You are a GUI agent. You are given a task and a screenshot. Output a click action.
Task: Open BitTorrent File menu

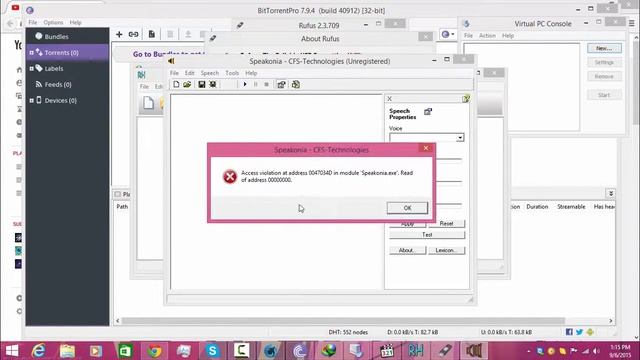pos(33,22)
